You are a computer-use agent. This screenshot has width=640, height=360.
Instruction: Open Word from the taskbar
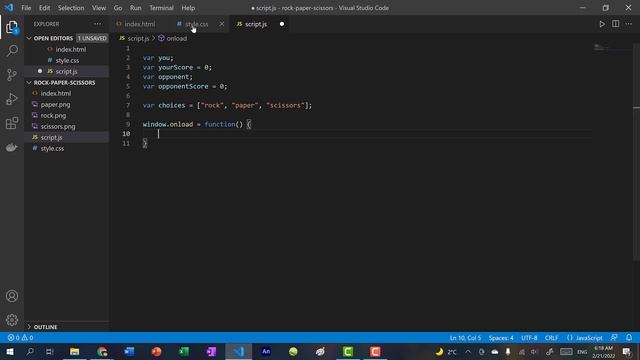click(x=129, y=351)
